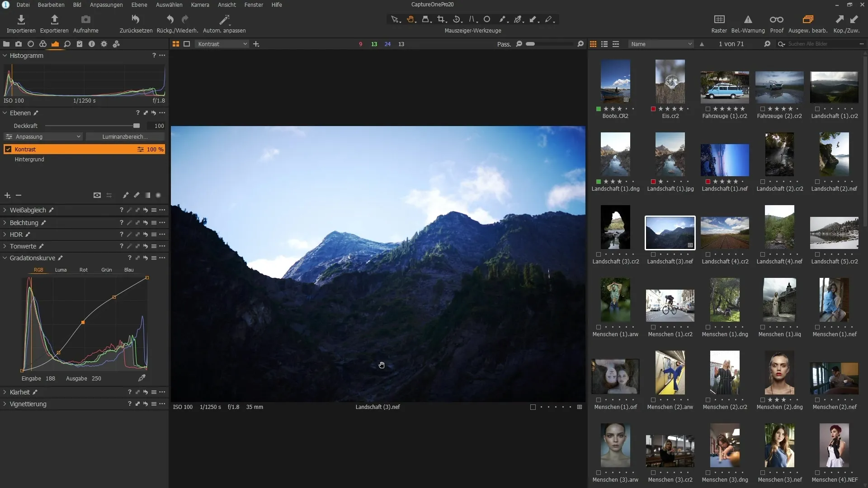
Task: Collapse the Histogramm panel
Action: (x=5, y=56)
